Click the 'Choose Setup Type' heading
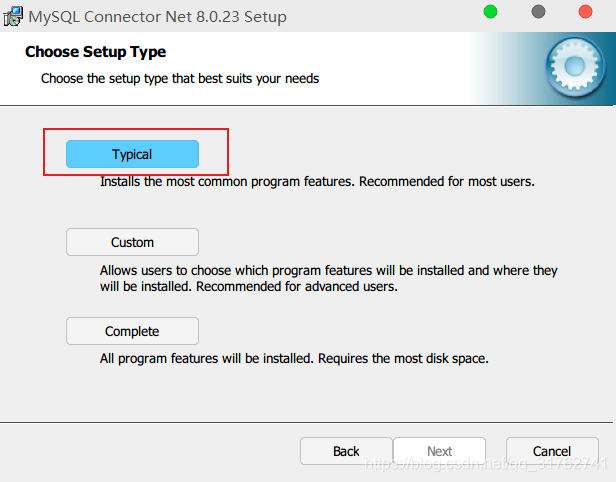 coord(95,52)
